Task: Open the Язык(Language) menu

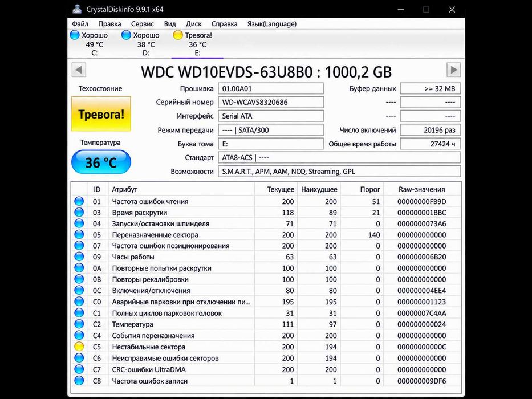Action: pyautogui.click(x=272, y=24)
